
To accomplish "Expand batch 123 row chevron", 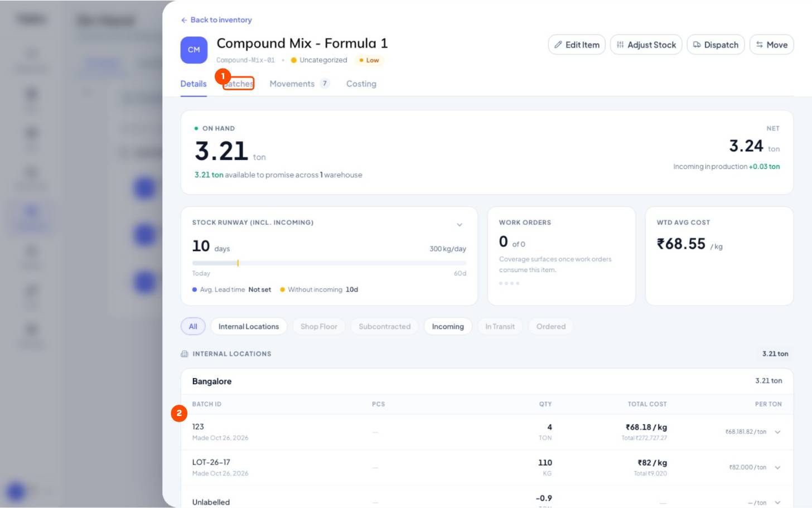I will coord(777,432).
